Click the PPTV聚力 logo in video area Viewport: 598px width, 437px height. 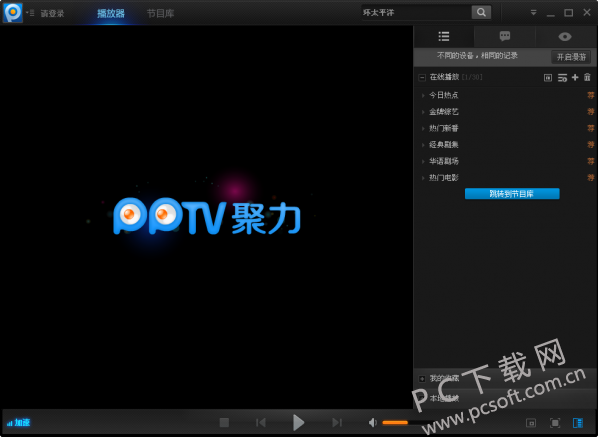(207, 216)
